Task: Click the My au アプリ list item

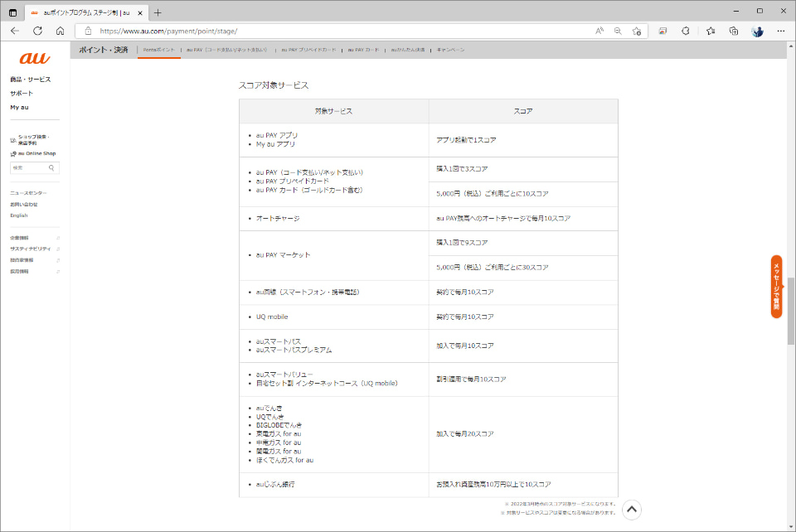Action: click(275, 144)
